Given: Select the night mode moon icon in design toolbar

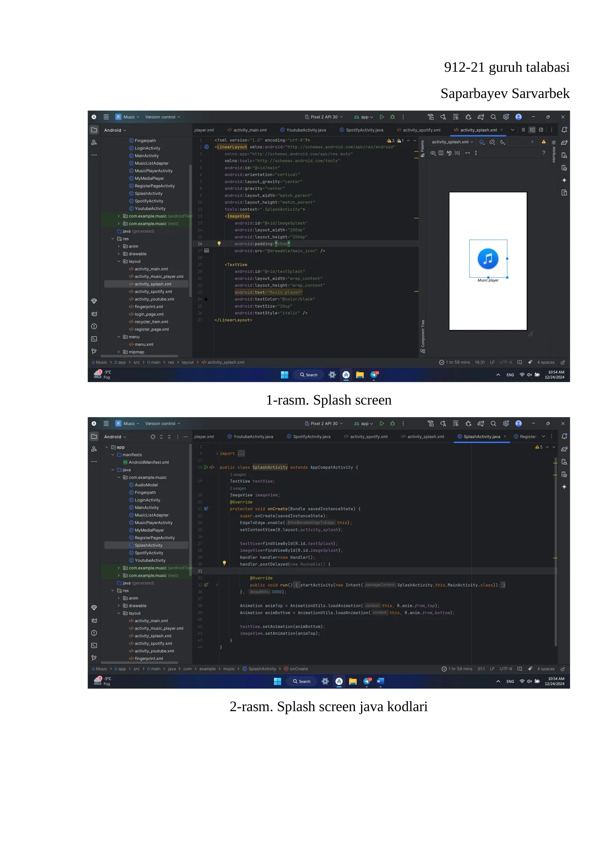Looking at the screenshot, I should click(x=502, y=142).
